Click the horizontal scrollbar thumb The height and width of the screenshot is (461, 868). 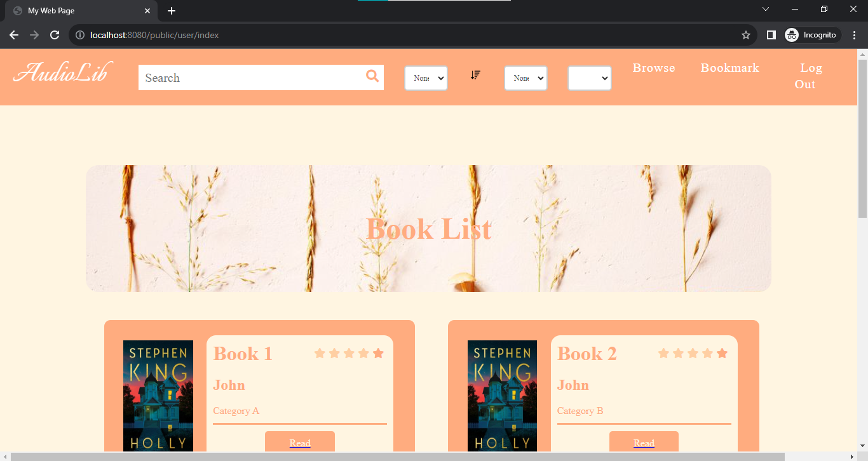pos(398,457)
